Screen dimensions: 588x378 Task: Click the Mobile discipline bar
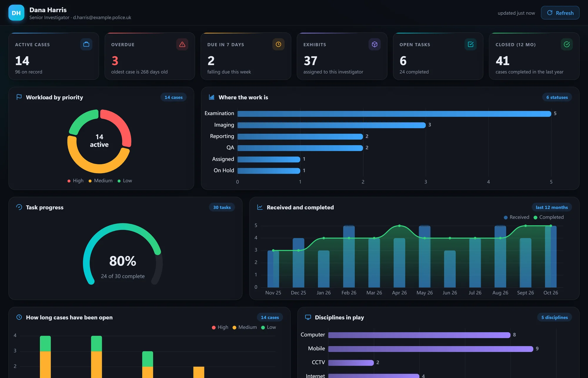[431, 349]
